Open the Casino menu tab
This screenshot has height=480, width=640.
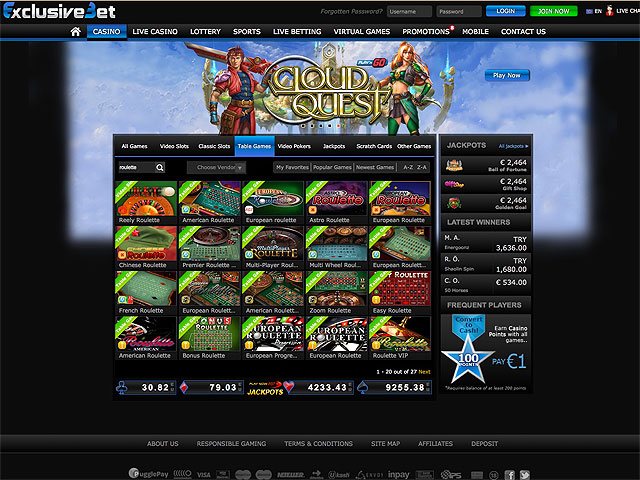click(x=106, y=31)
